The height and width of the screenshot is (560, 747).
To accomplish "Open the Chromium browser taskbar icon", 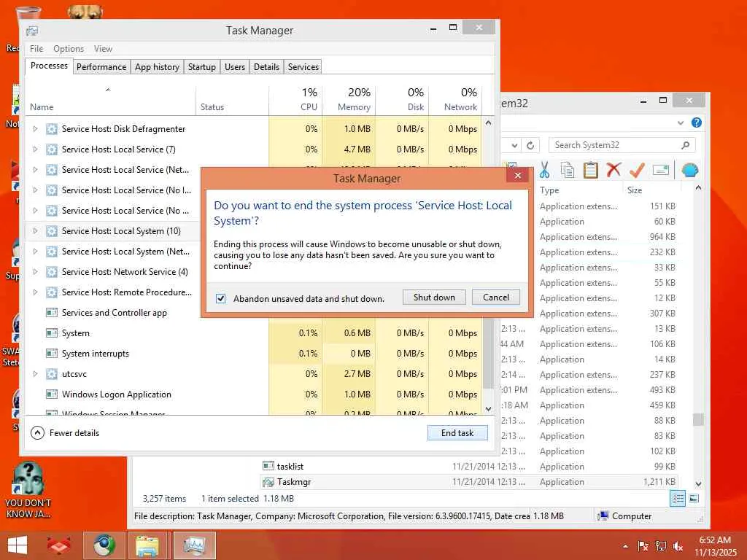I will tap(104, 545).
